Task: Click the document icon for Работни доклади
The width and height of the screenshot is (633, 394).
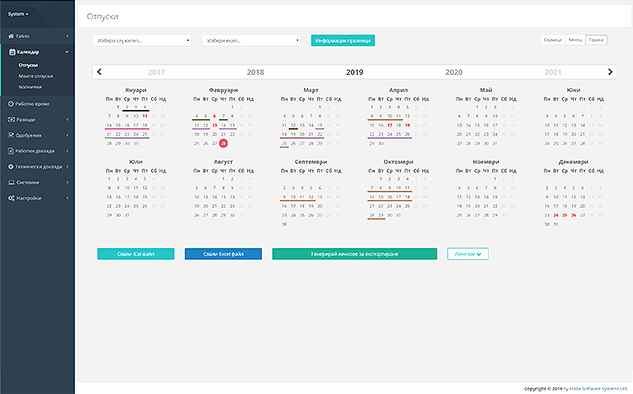Action: click(11, 151)
